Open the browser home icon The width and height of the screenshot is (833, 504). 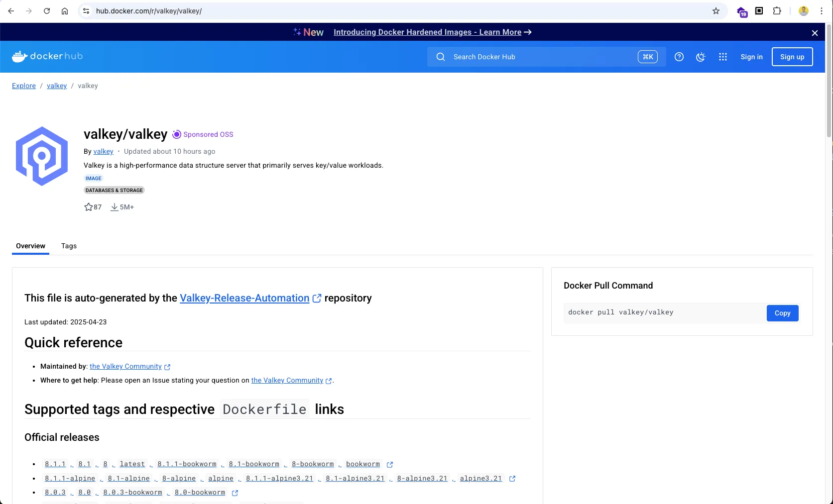65,11
